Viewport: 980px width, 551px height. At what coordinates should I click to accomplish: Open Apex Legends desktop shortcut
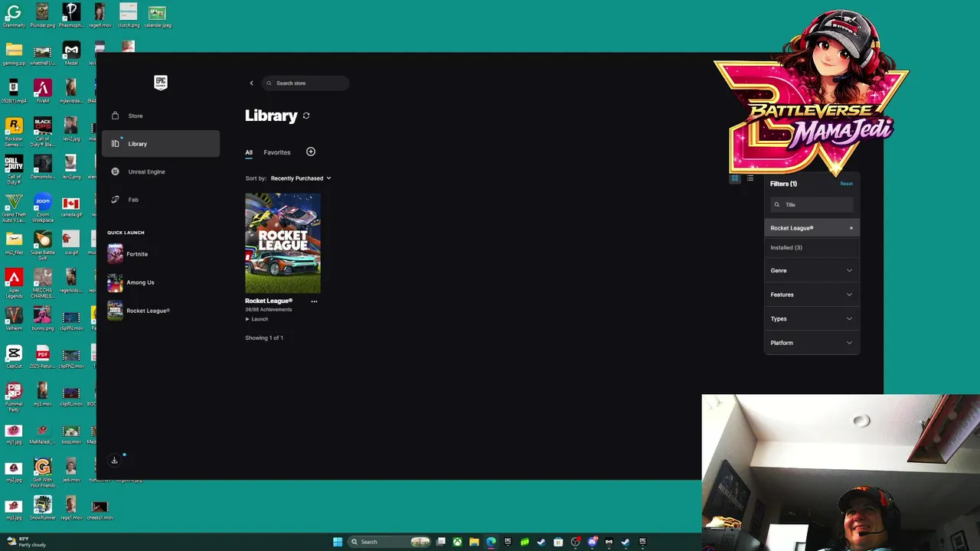[14, 282]
